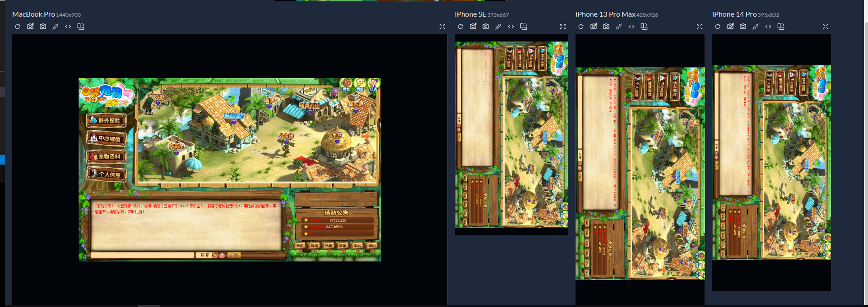Select 野外探险 in the game side menu
868x307 pixels.
pyautogui.click(x=107, y=121)
